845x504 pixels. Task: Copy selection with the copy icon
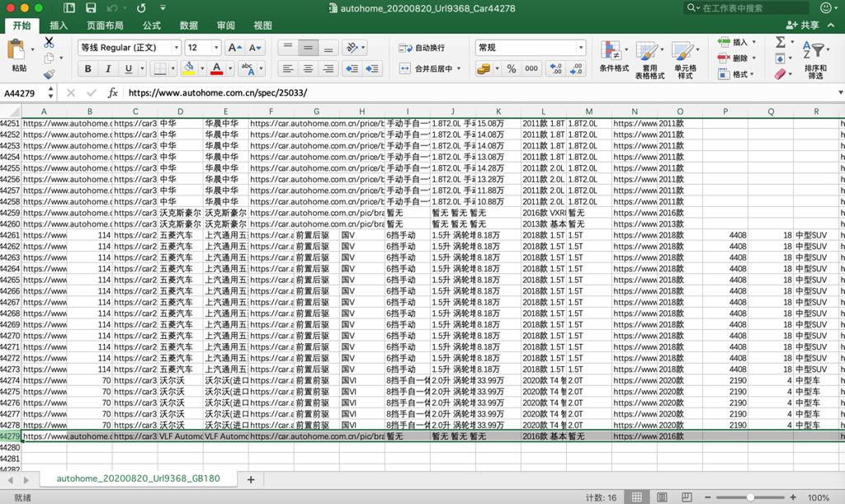[x=49, y=58]
